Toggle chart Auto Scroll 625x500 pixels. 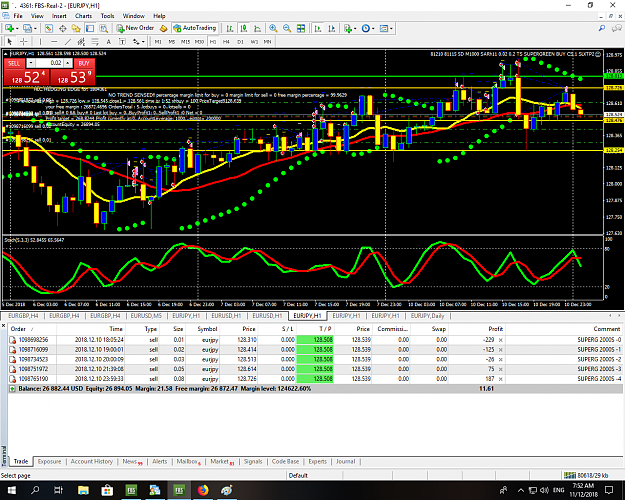(x=318, y=28)
